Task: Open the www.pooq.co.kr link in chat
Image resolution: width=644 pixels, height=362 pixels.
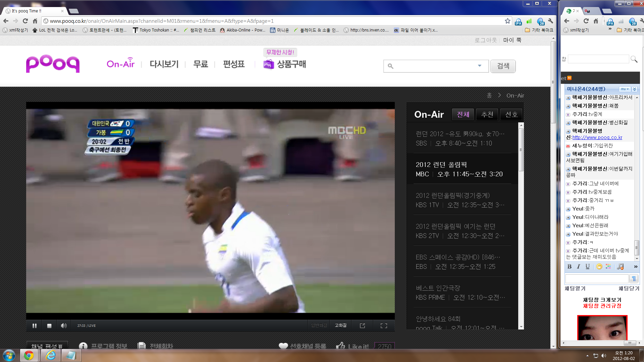Action: click(x=597, y=137)
